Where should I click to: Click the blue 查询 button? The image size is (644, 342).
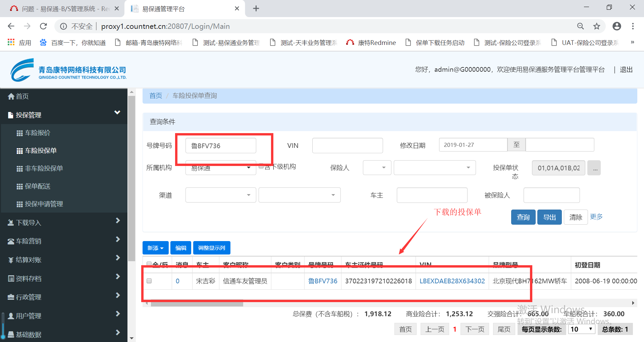[523, 217]
